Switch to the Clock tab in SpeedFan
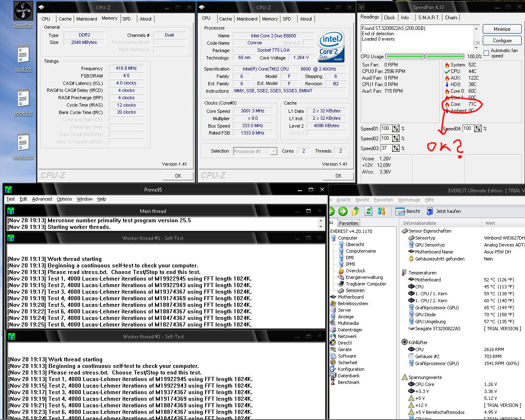 389,18
